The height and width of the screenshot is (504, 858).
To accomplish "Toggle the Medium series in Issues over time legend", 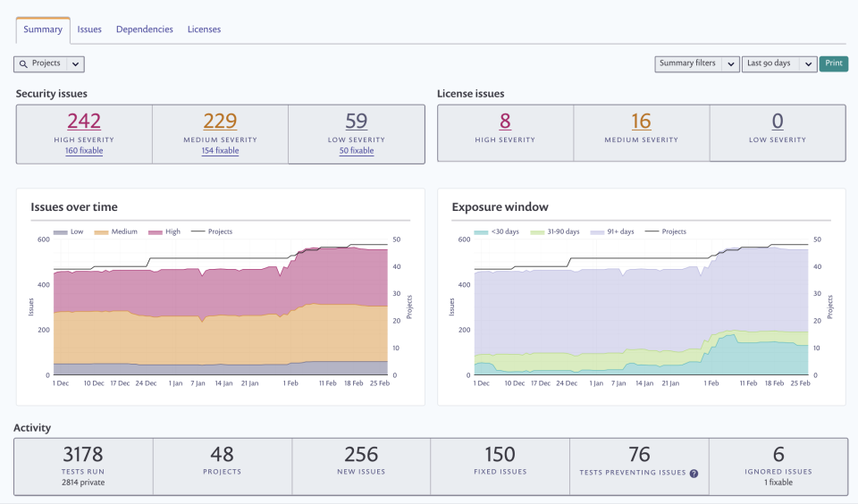I will tap(115, 232).
